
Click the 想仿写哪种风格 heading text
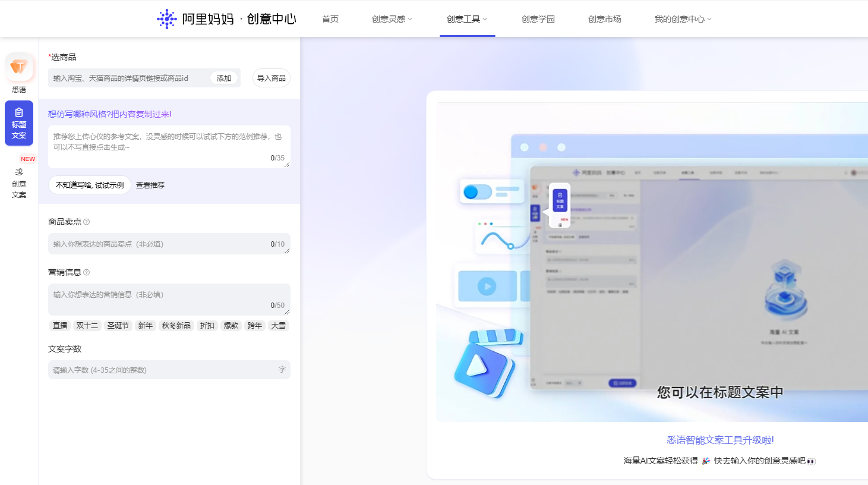[110, 114]
